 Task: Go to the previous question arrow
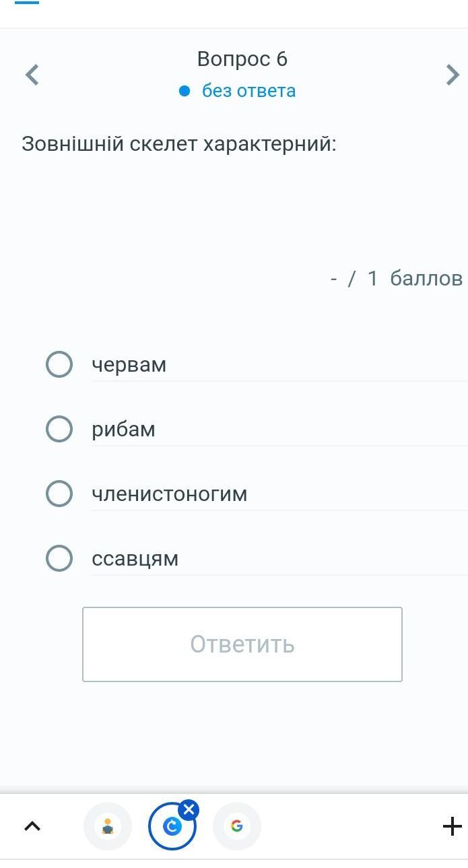coord(32,75)
